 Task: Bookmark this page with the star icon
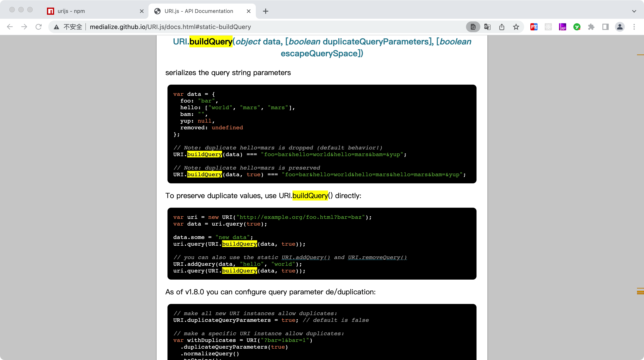tap(516, 27)
